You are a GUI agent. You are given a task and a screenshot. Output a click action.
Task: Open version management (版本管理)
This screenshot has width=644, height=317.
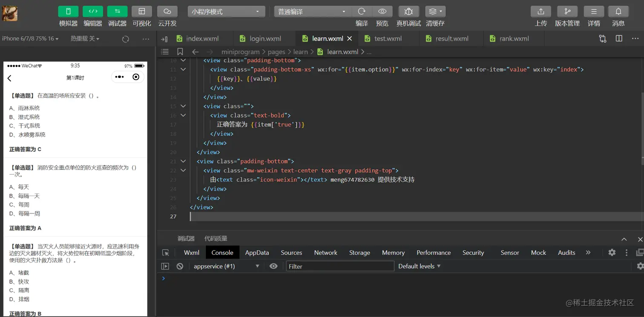tap(567, 12)
